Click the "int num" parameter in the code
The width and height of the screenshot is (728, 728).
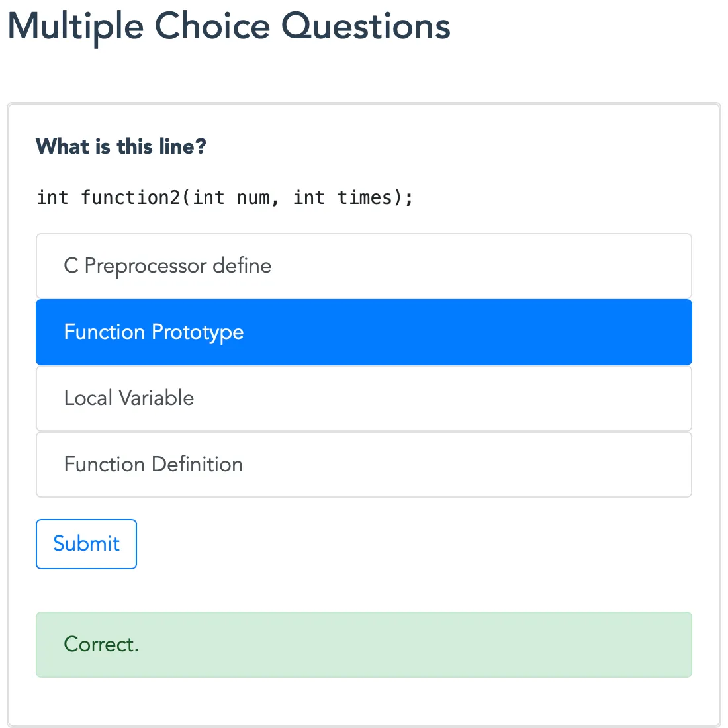point(230,197)
